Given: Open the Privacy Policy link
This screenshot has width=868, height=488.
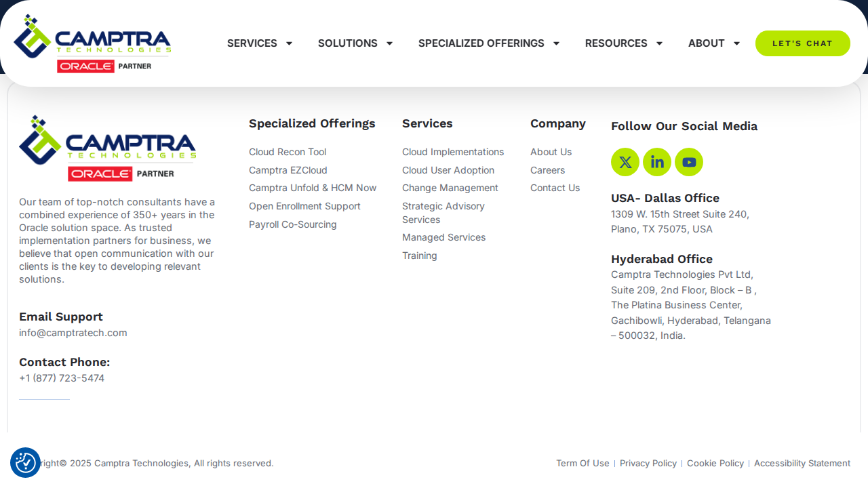Looking at the screenshot, I should coord(648,463).
